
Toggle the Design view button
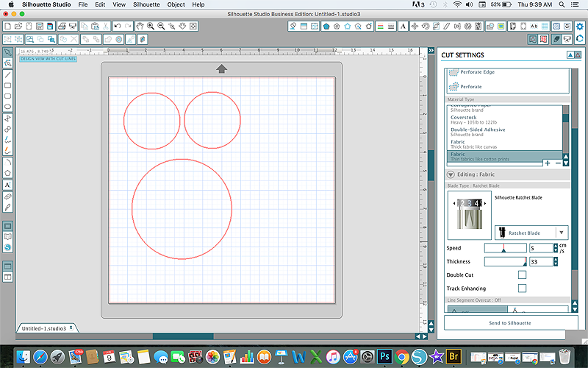click(x=7, y=226)
